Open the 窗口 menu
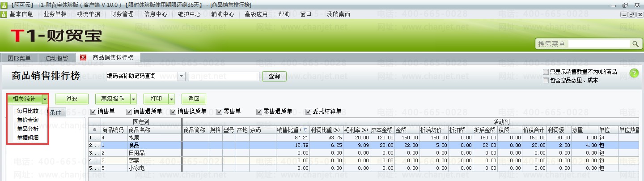The height and width of the screenshot is (181, 644). pyautogui.click(x=306, y=14)
